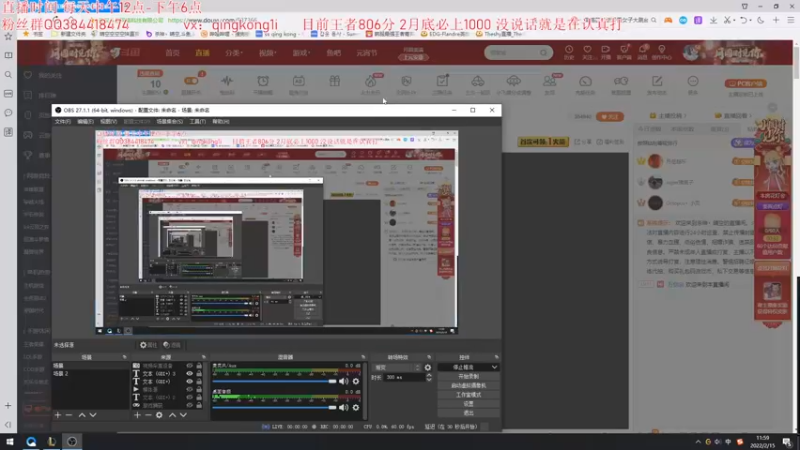This screenshot has height=450, width=800.
Task: Decrease transition duration with the stepper down arrow
Action: pyautogui.click(x=429, y=380)
